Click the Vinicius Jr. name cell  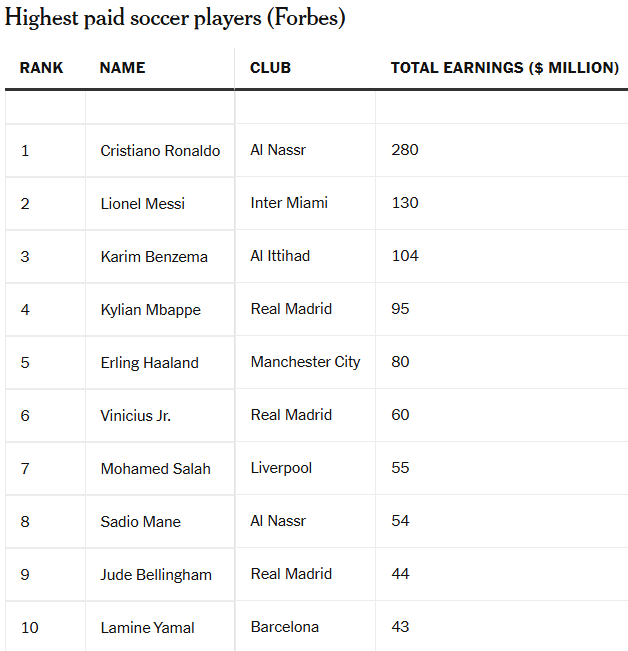[135, 416]
